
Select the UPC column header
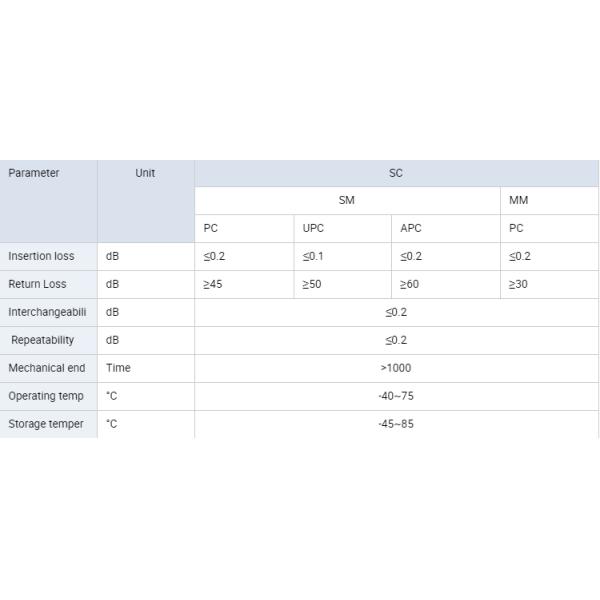pos(314,228)
